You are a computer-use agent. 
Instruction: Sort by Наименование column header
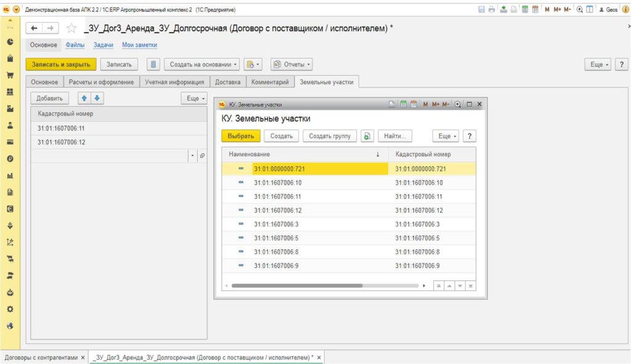click(x=304, y=154)
